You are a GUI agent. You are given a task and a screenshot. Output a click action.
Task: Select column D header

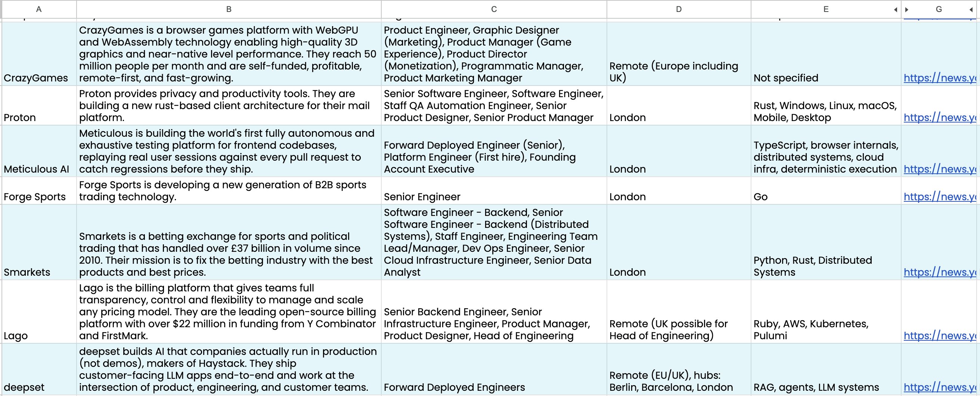pyautogui.click(x=678, y=9)
